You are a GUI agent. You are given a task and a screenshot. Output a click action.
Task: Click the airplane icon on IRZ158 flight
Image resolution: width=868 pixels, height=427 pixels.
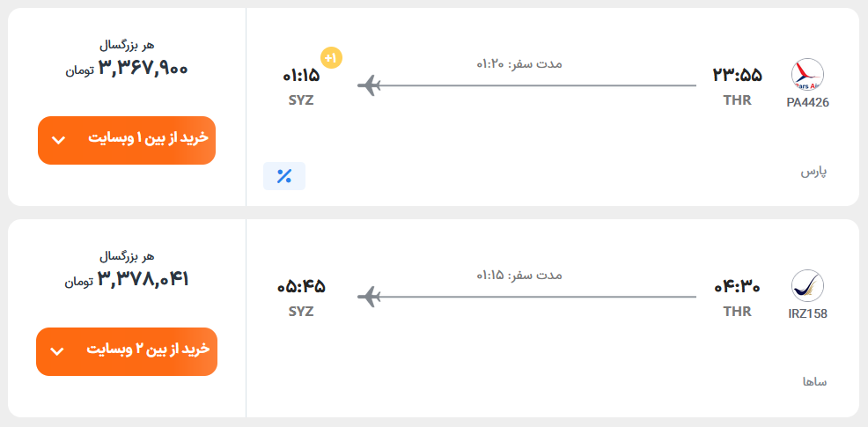[x=369, y=297]
